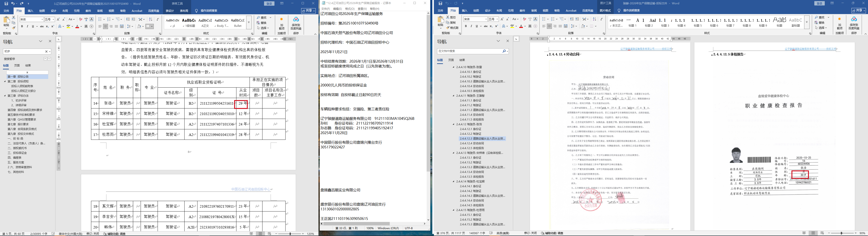This screenshot has height=236, width=868.
Task: Open the 文件 tab in 辽河油田 Word
Action: 6,11
